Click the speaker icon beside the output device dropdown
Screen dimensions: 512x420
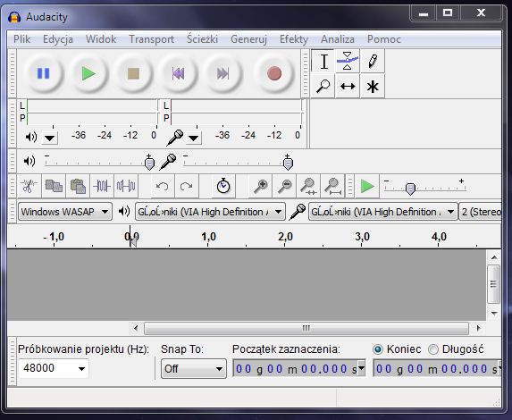pyautogui.click(x=124, y=211)
